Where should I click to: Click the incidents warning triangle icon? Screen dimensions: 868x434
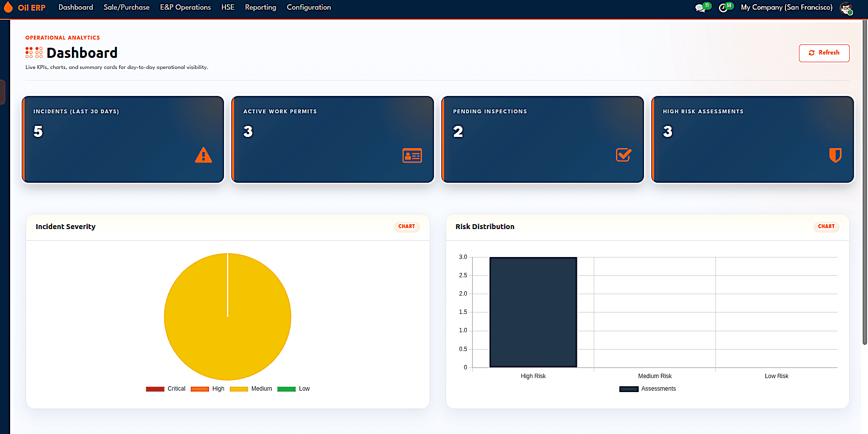pos(204,155)
